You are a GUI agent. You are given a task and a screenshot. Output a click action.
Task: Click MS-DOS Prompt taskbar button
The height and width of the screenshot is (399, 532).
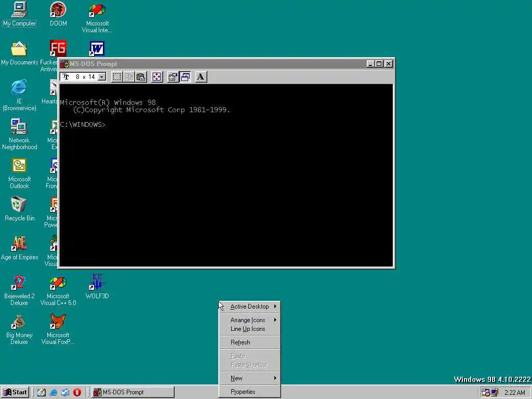pyautogui.click(x=133, y=392)
